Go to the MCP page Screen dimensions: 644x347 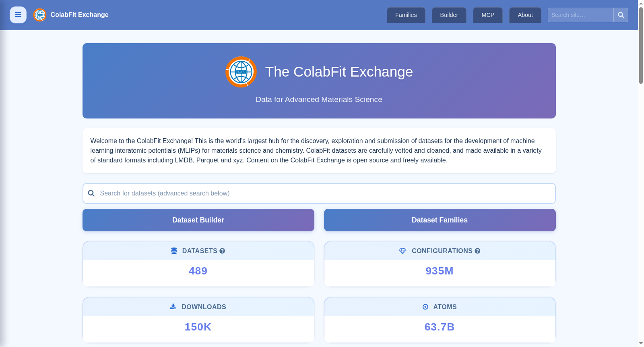click(488, 15)
